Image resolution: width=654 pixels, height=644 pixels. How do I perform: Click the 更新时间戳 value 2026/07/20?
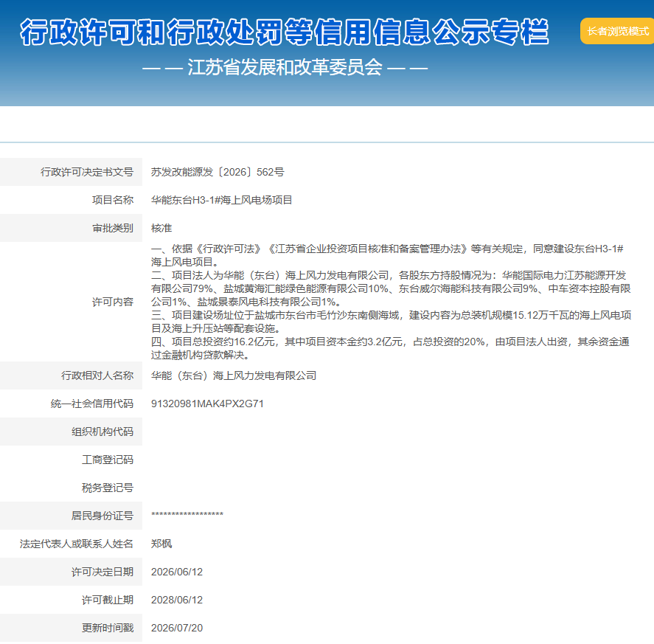(177, 628)
